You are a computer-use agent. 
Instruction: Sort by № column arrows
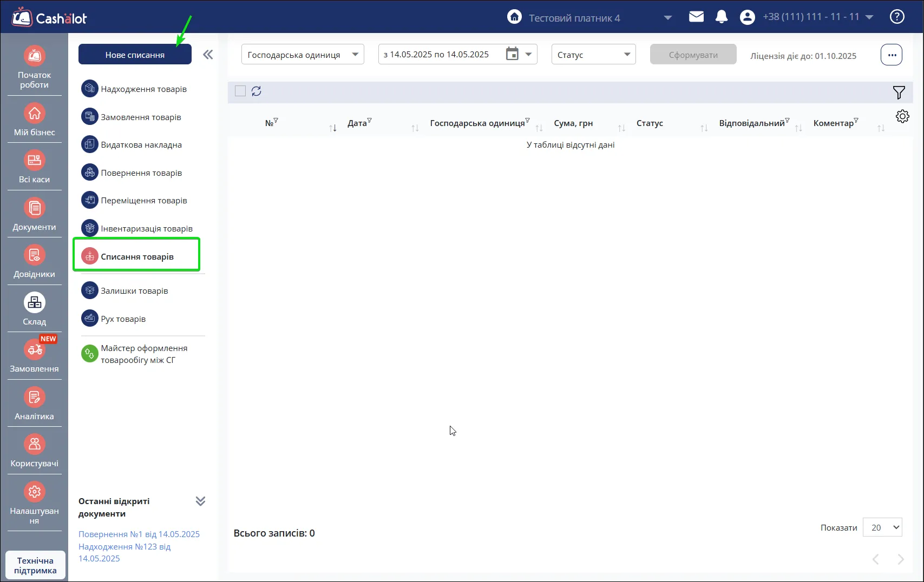click(x=333, y=128)
